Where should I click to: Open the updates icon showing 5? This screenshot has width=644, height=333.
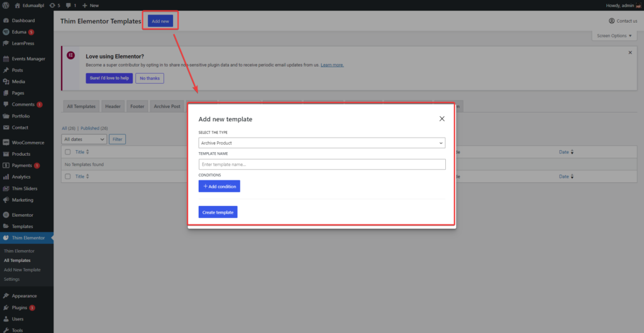click(52, 5)
